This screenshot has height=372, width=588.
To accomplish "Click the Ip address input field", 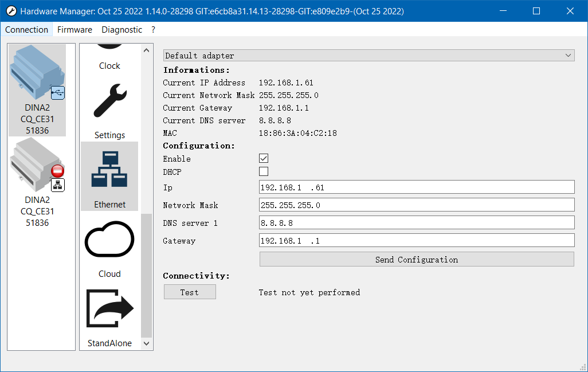I will tap(417, 187).
